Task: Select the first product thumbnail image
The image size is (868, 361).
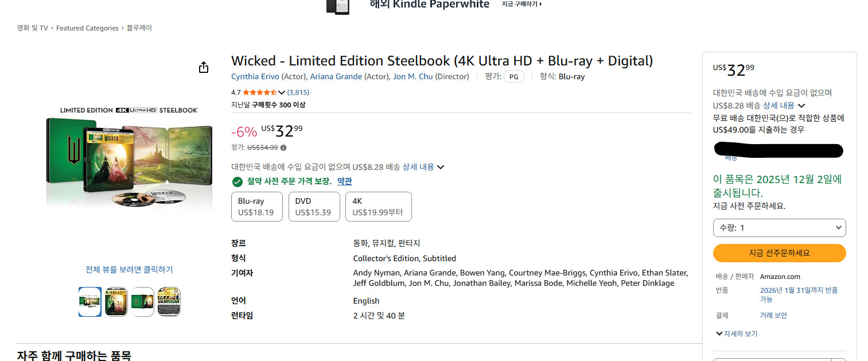Action: (x=90, y=301)
